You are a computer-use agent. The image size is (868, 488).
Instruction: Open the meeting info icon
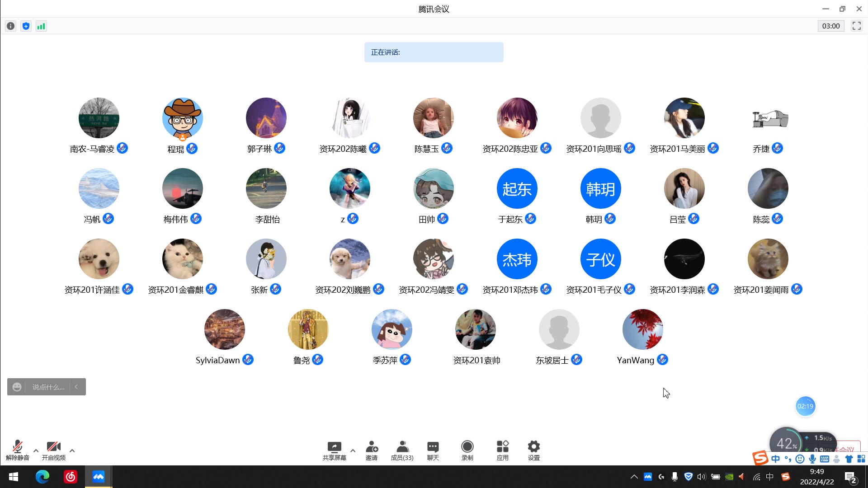[x=11, y=26]
